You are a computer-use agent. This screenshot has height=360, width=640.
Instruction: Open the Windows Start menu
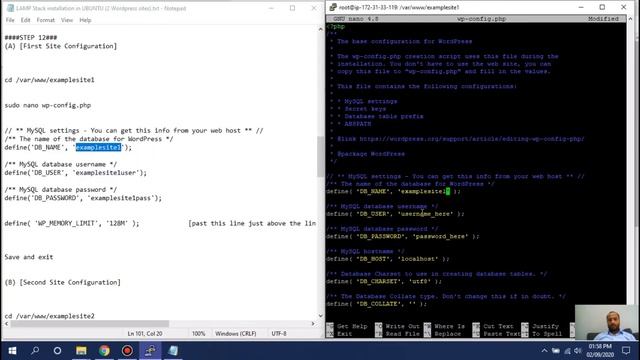tap(12, 351)
